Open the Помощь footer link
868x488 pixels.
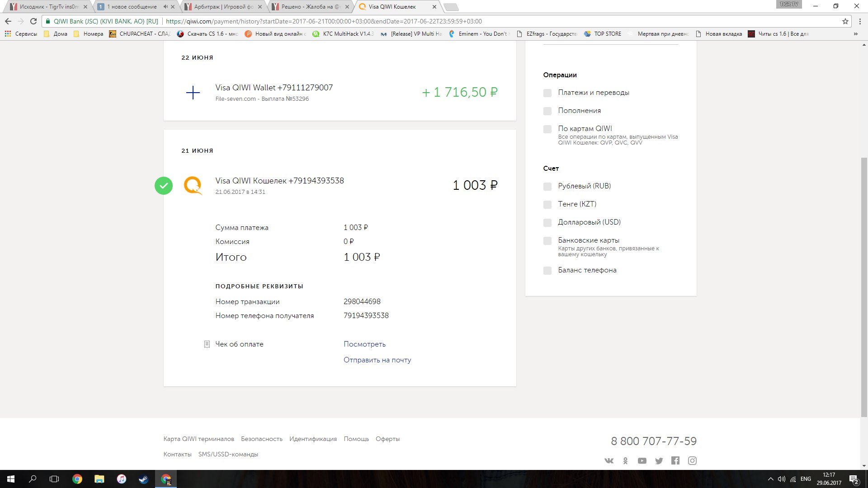coord(356,439)
